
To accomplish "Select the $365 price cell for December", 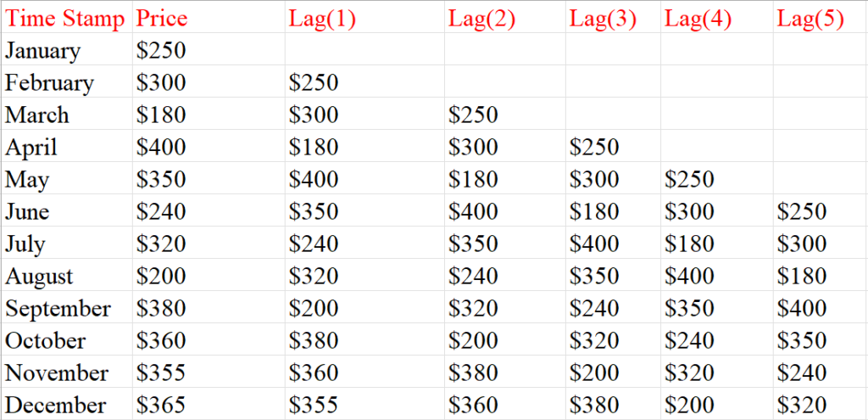I will coord(161,406).
